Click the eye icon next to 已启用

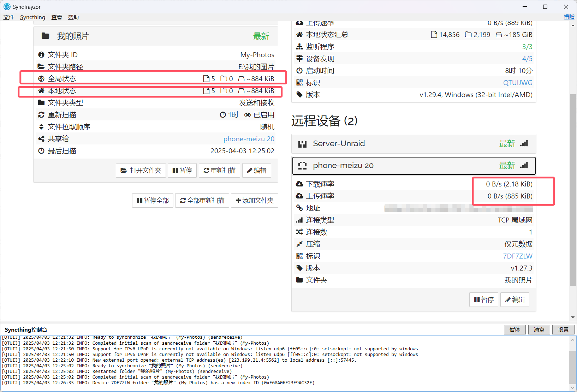[248, 115]
